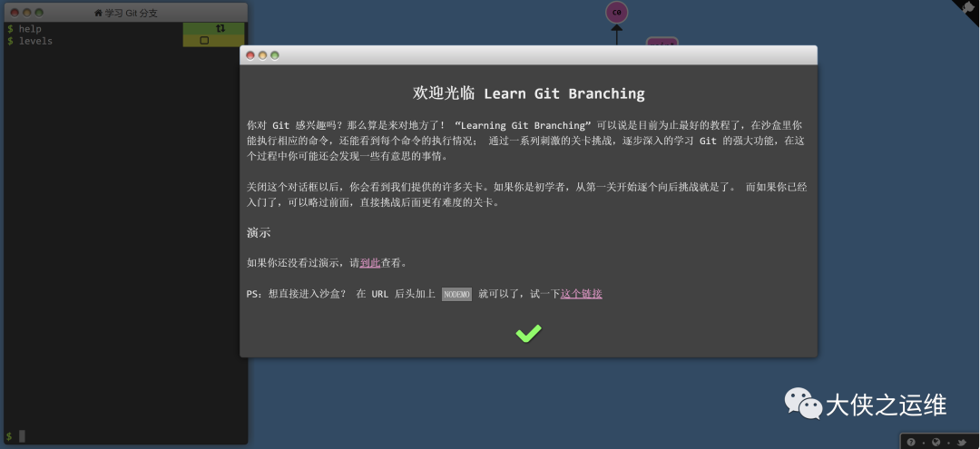The width and height of the screenshot is (980, 449).
Task: Click the '演示' section heading
Action: 259,233
